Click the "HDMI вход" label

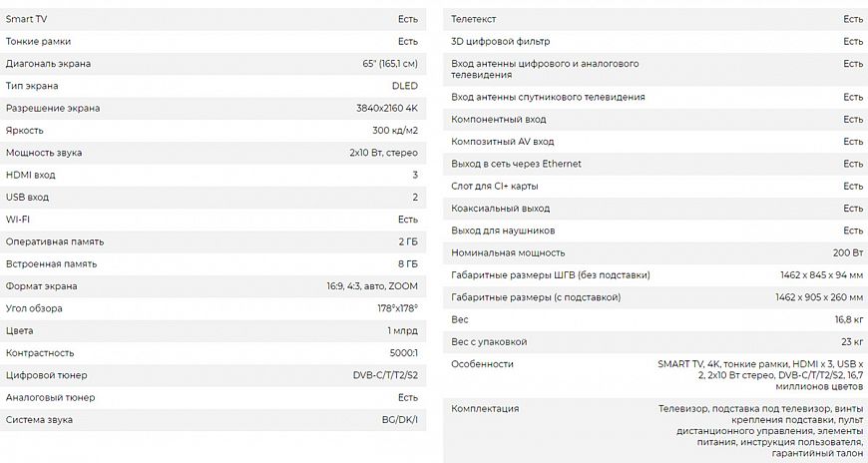point(30,175)
